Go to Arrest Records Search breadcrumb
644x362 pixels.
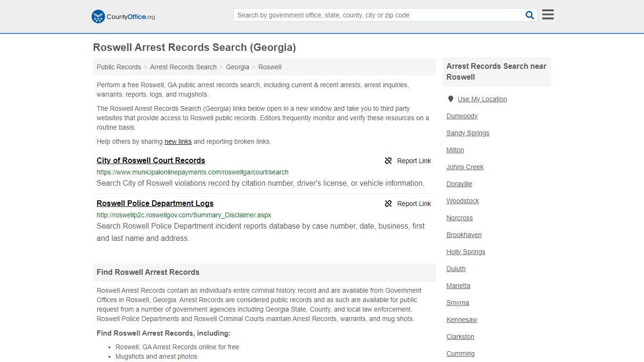click(183, 67)
